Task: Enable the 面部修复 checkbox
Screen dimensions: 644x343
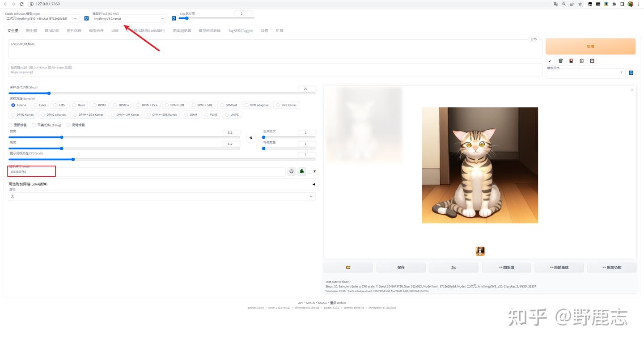Action: click(10, 125)
